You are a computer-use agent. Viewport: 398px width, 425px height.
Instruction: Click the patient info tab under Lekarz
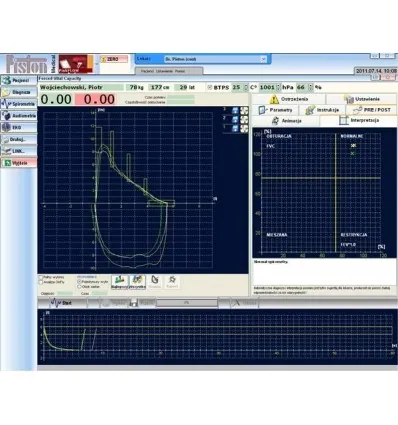pyautogui.click(x=169, y=71)
